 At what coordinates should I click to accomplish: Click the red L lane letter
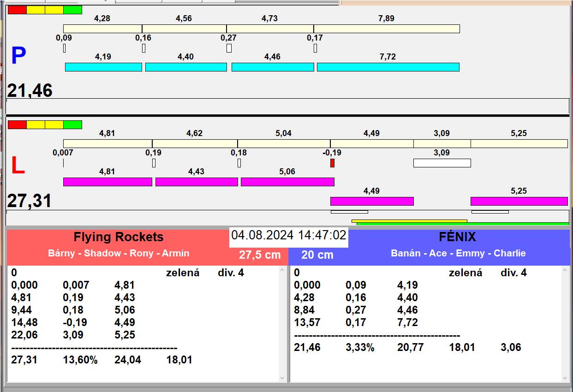click(x=18, y=166)
